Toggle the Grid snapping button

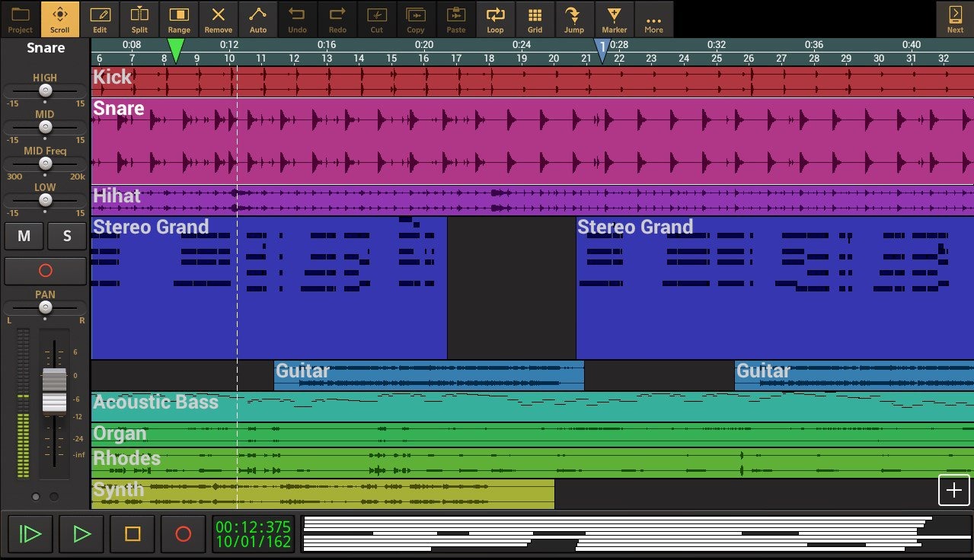tap(535, 20)
